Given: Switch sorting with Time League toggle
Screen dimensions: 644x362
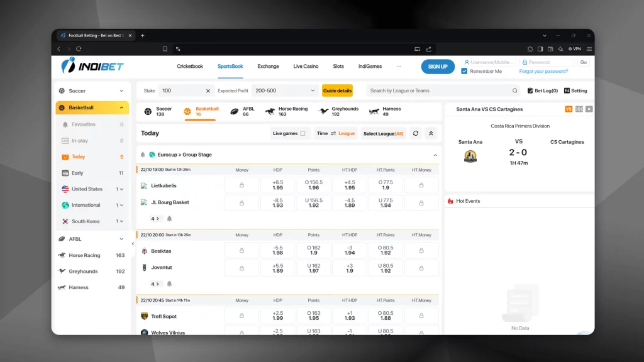Looking at the screenshot, I should pyautogui.click(x=336, y=133).
